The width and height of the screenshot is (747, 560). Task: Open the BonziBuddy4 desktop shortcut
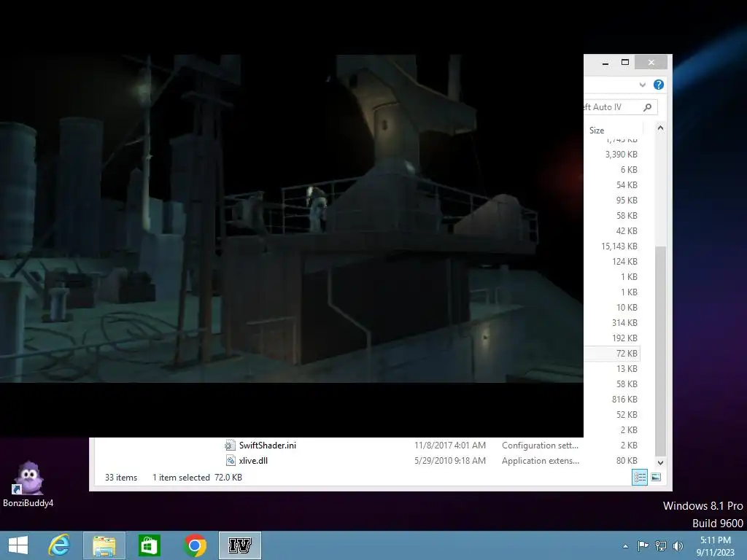28,484
